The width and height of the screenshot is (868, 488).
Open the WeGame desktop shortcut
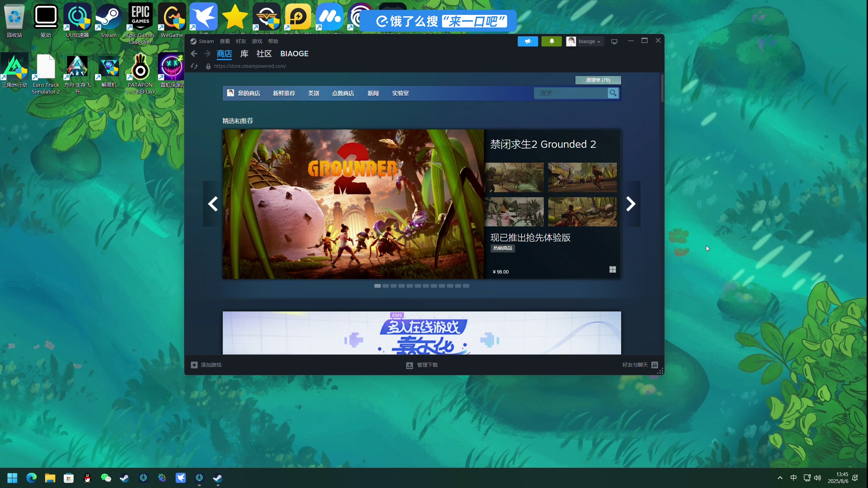coord(172,21)
